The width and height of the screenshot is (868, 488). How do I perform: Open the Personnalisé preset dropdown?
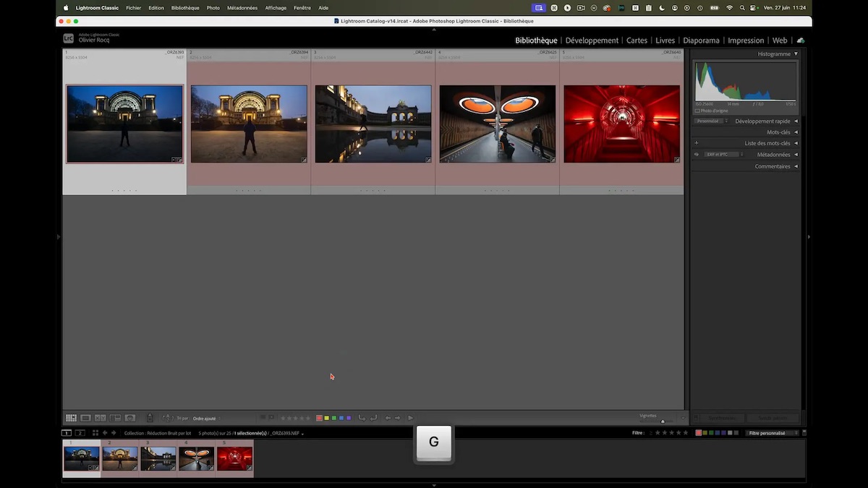710,121
